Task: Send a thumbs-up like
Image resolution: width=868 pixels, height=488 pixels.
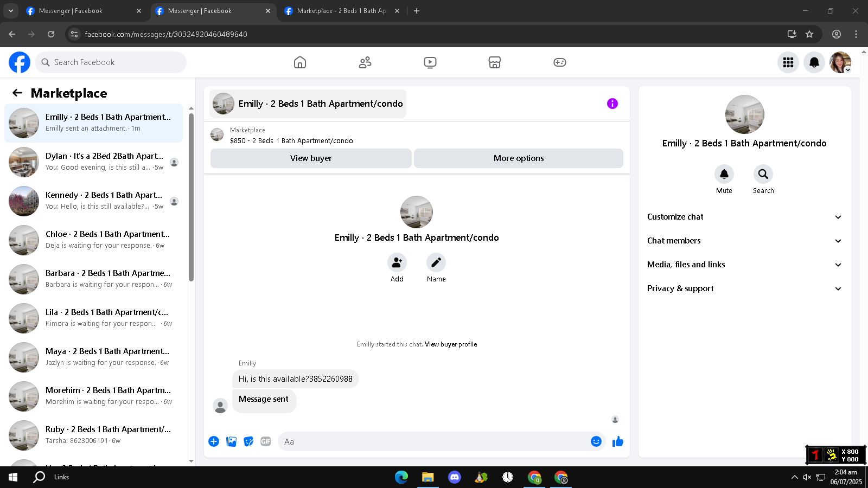Action: pyautogui.click(x=618, y=441)
